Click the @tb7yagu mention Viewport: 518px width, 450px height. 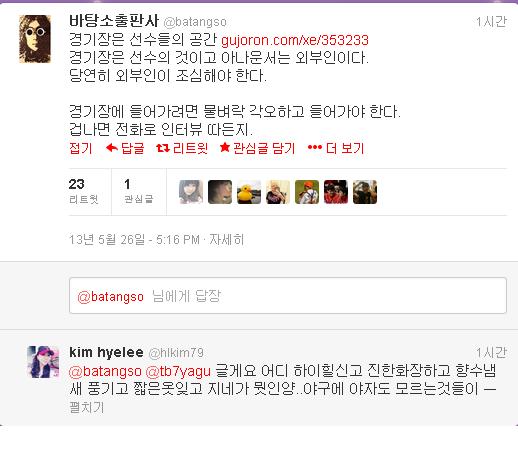178,371
